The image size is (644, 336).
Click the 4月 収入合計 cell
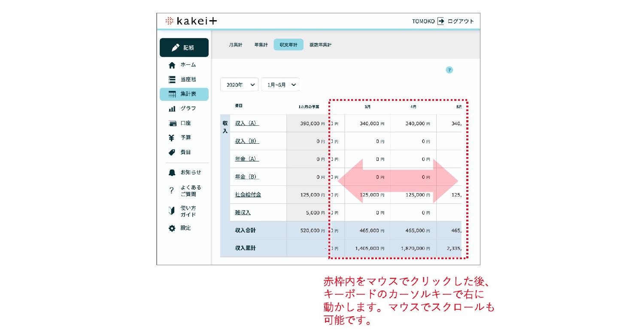point(413,230)
